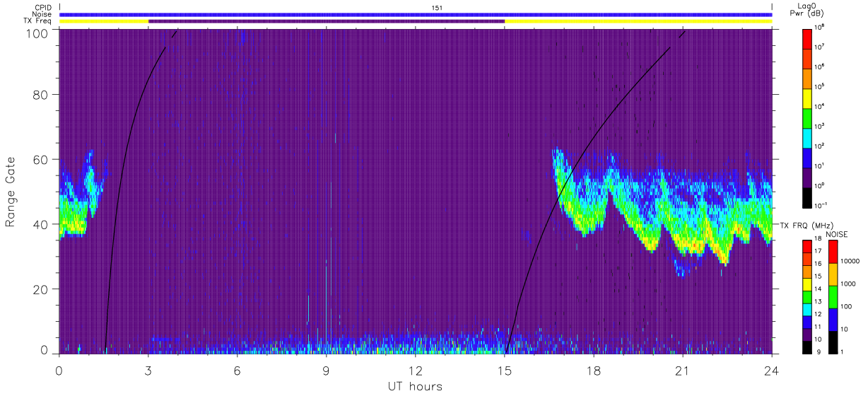The width and height of the screenshot is (868, 401).
Task: Click the y-axis tick label '20'
Action: click(x=40, y=289)
